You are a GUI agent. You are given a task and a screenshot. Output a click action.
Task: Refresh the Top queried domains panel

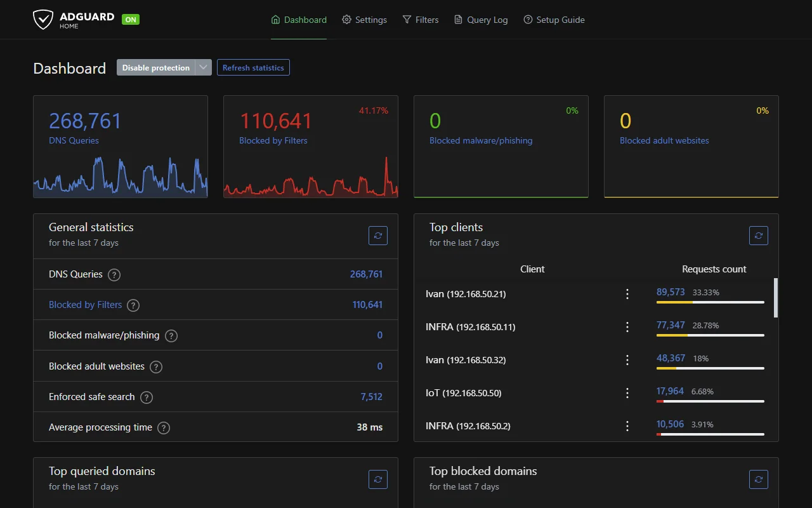[x=377, y=479]
